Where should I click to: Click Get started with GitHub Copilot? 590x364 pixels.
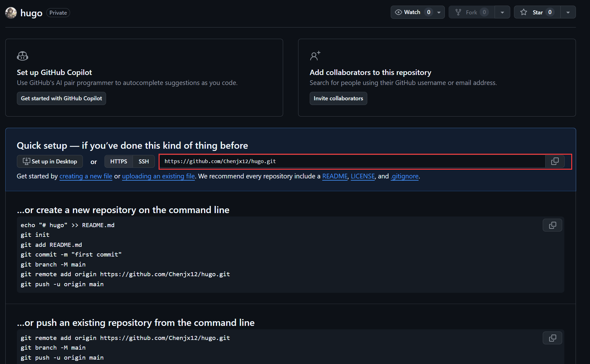pyautogui.click(x=61, y=98)
